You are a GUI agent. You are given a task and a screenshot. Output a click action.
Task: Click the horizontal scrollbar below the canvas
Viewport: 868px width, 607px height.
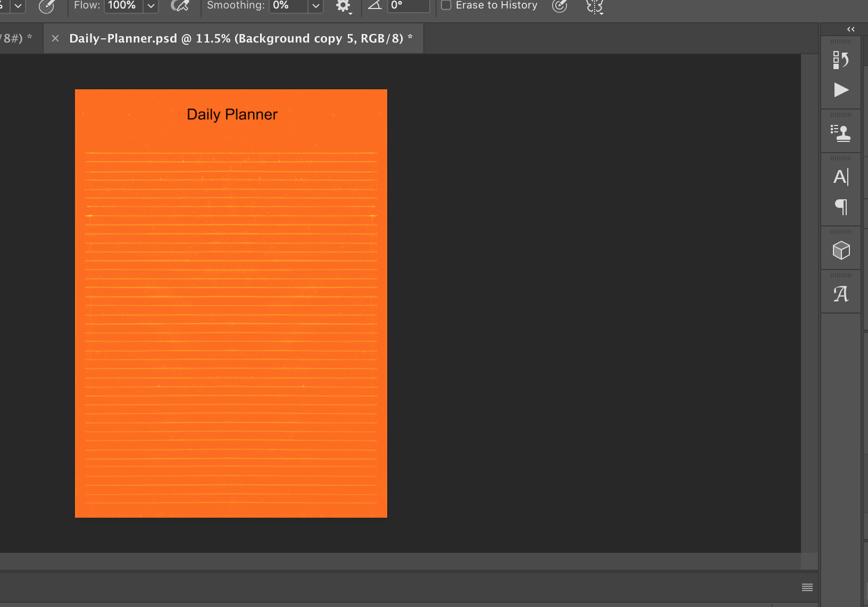point(399,559)
